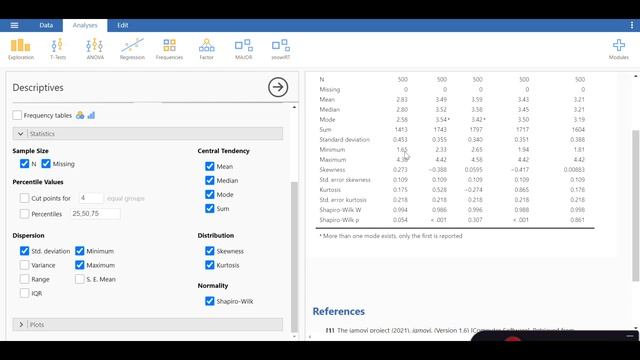This screenshot has height=360, width=640.
Task: Enable the S. E. Mean checkbox
Action: pyautogui.click(x=80, y=279)
